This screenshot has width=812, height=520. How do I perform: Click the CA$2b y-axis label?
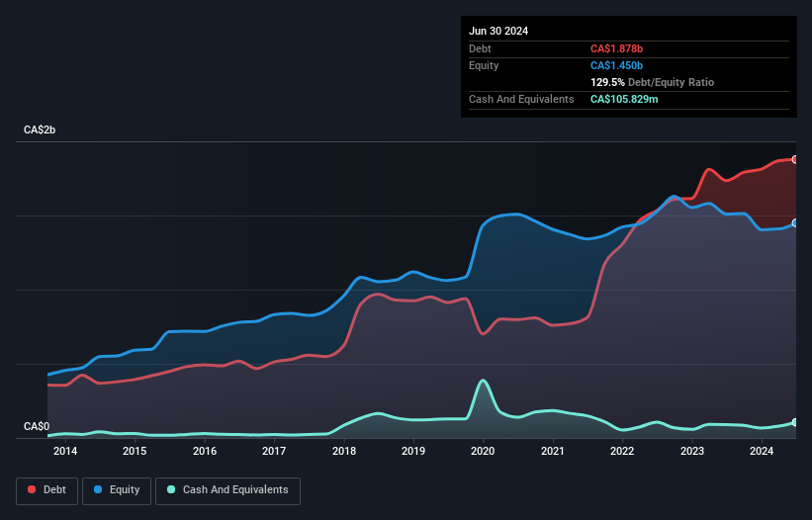(x=40, y=130)
